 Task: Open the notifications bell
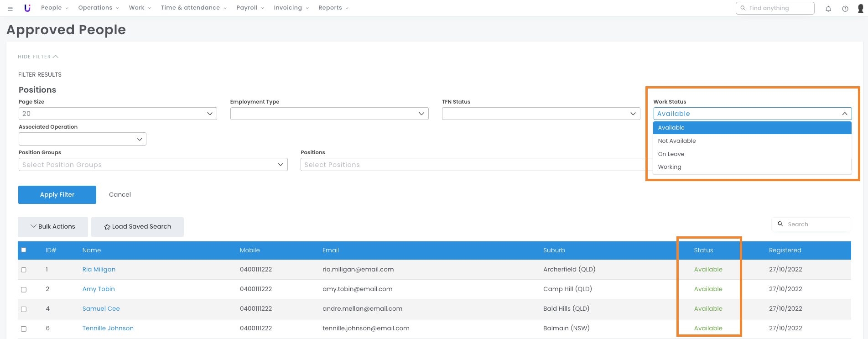click(x=828, y=9)
